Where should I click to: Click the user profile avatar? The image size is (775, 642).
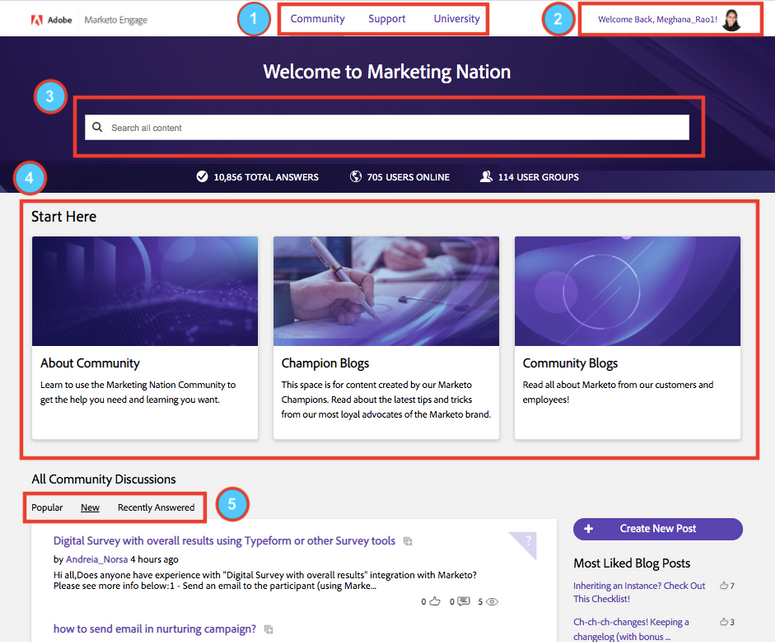tap(732, 19)
